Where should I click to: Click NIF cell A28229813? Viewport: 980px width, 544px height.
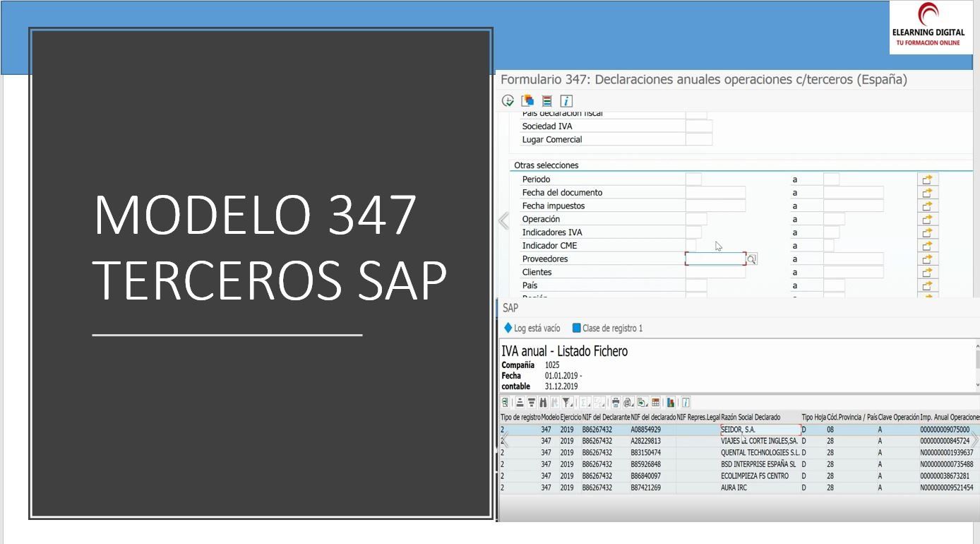point(653,441)
